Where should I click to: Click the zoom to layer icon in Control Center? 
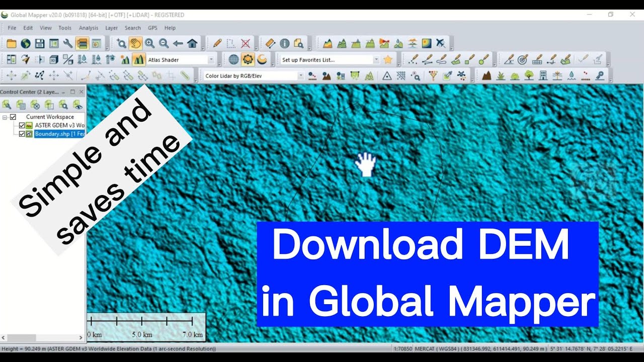click(63, 105)
